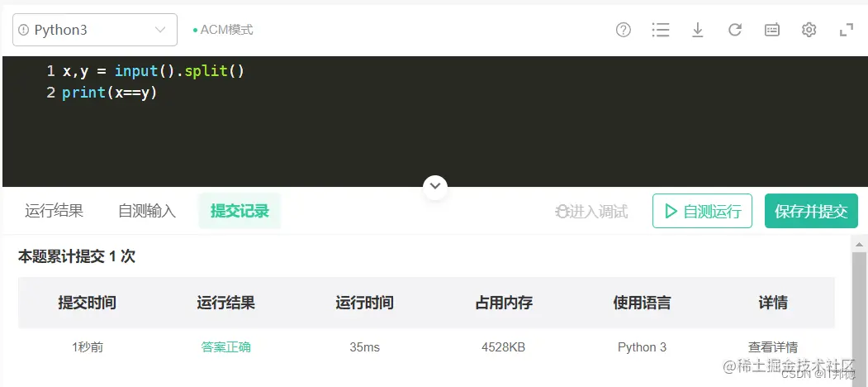This screenshot has height=387, width=868.
Task: Select the 提交记录 tab
Action: 240,211
